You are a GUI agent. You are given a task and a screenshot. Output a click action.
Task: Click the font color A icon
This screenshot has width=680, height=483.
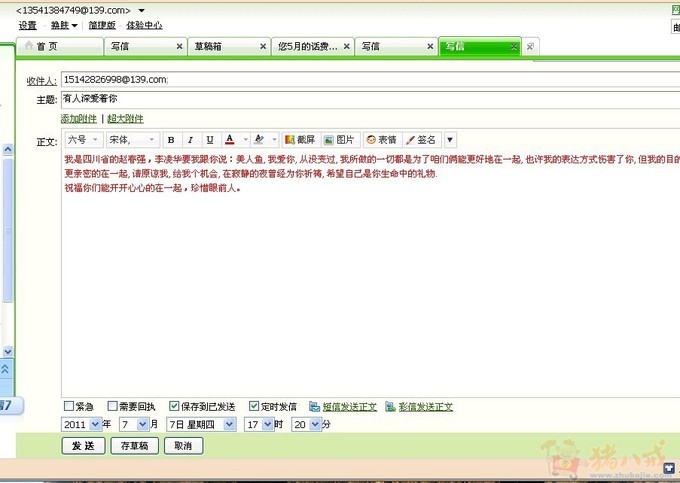230,140
